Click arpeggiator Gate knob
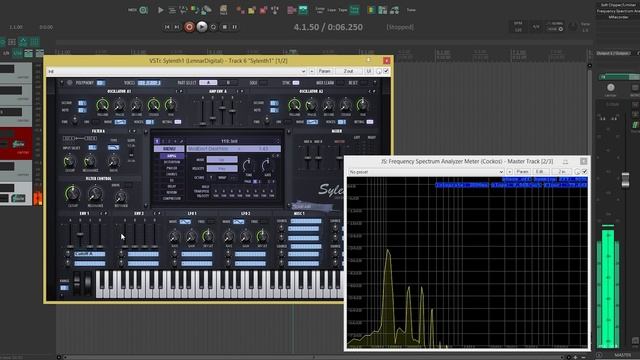Viewport: 640px width, 360px height. (x=267, y=165)
